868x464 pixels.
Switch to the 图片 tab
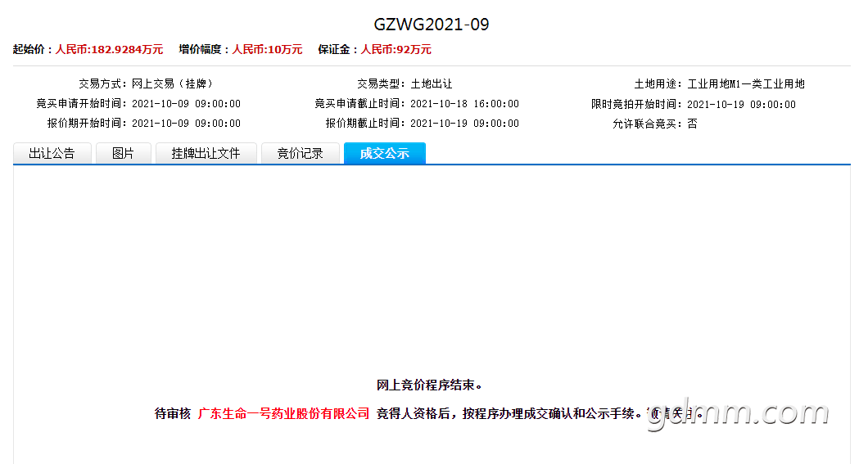(x=124, y=153)
